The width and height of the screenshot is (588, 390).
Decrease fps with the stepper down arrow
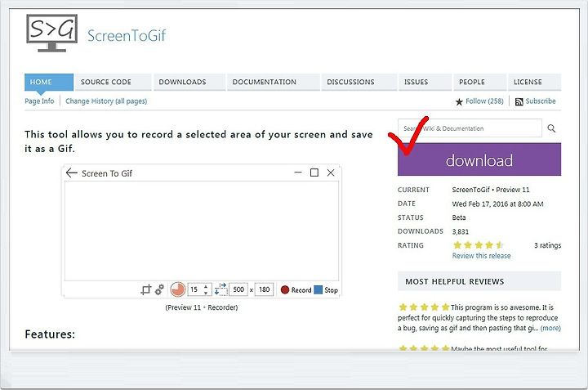click(206, 293)
